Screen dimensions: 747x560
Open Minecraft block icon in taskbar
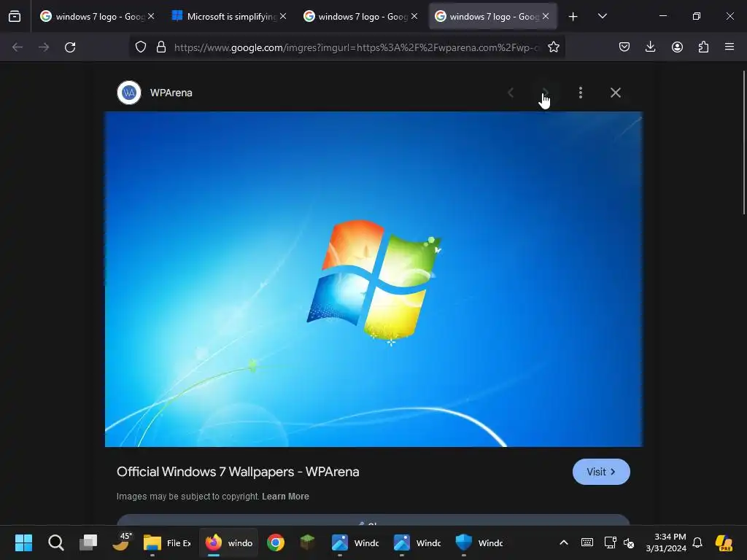307,542
